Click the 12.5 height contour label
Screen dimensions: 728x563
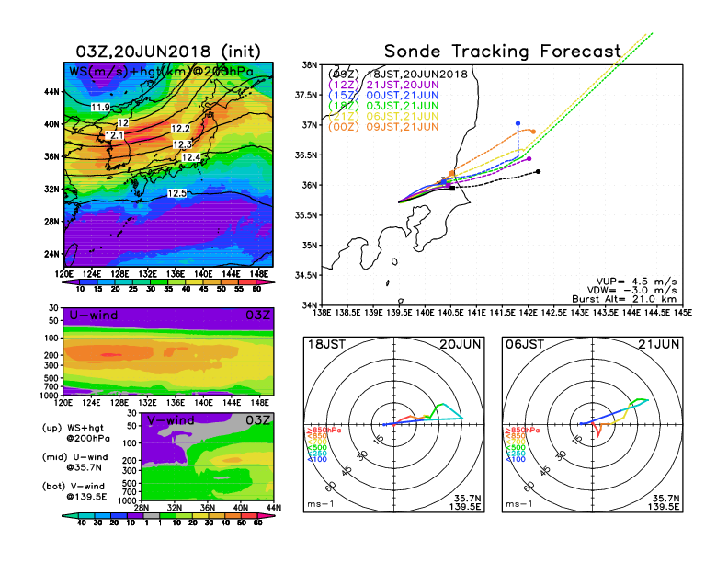[x=176, y=193]
